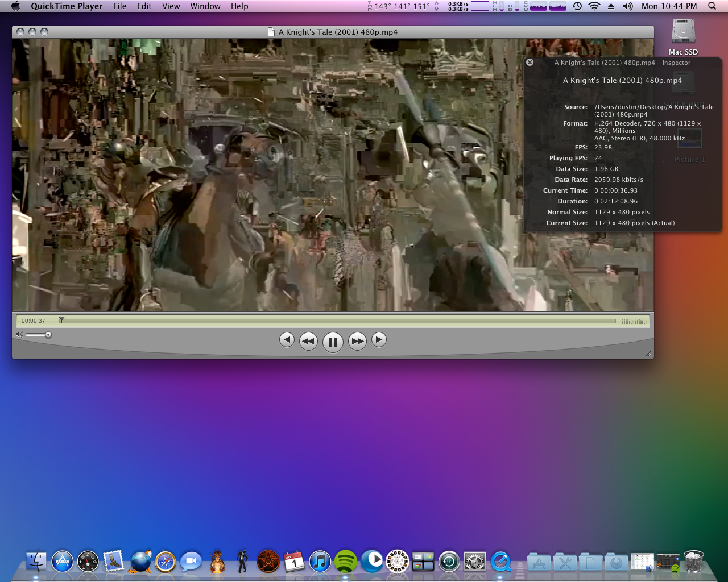Screen dimensions: 728x582
Task: Open Spaces from the Dock
Action: [x=423, y=562]
